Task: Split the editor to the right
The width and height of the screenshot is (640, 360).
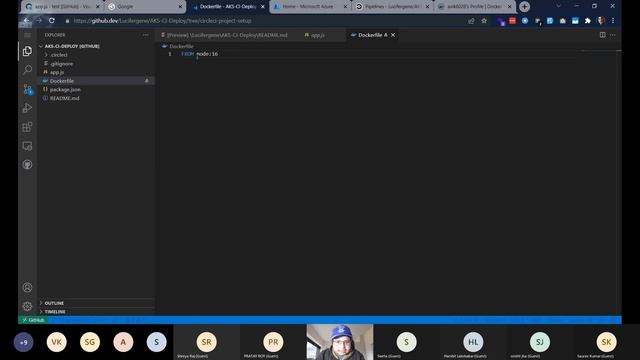Action: tap(602, 35)
